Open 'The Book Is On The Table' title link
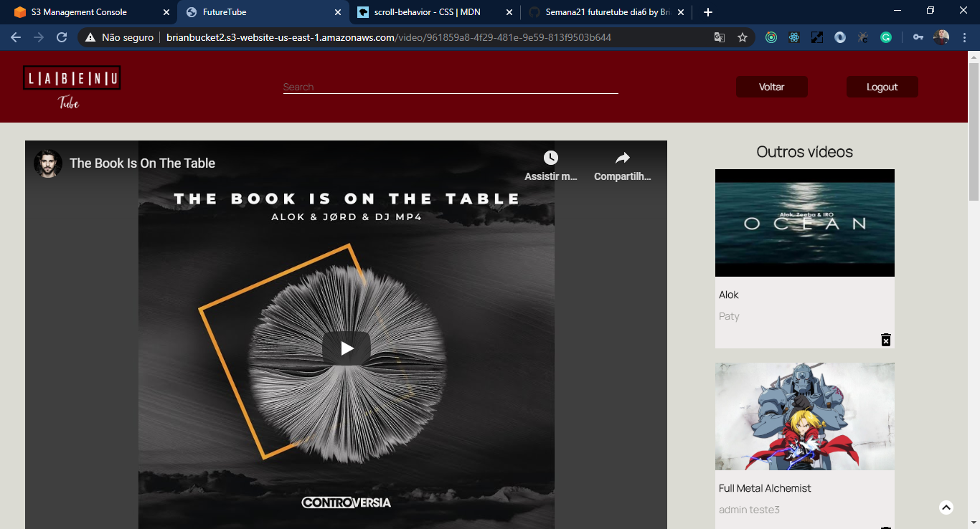980x529 pixels. 142,163
